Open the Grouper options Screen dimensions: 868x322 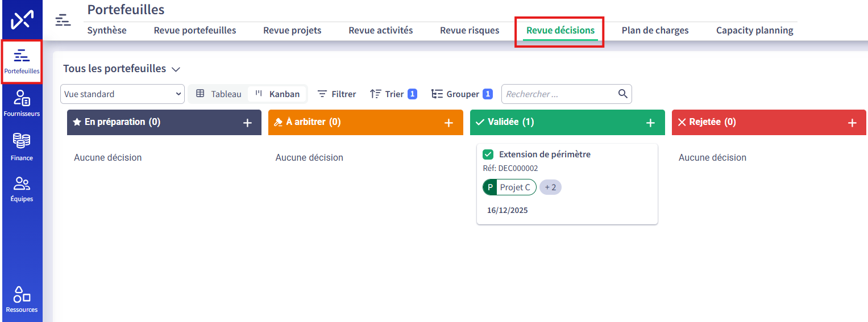(x=462, y=94)
